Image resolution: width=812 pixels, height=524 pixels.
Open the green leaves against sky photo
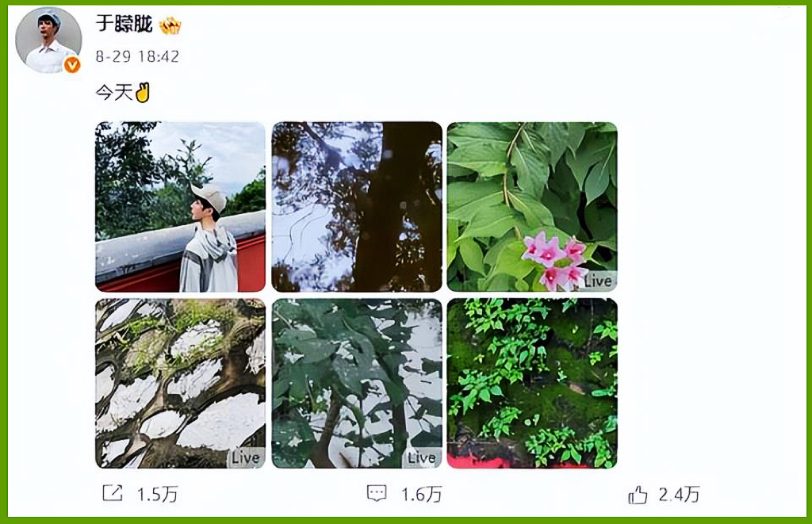(x=357, y=383)
